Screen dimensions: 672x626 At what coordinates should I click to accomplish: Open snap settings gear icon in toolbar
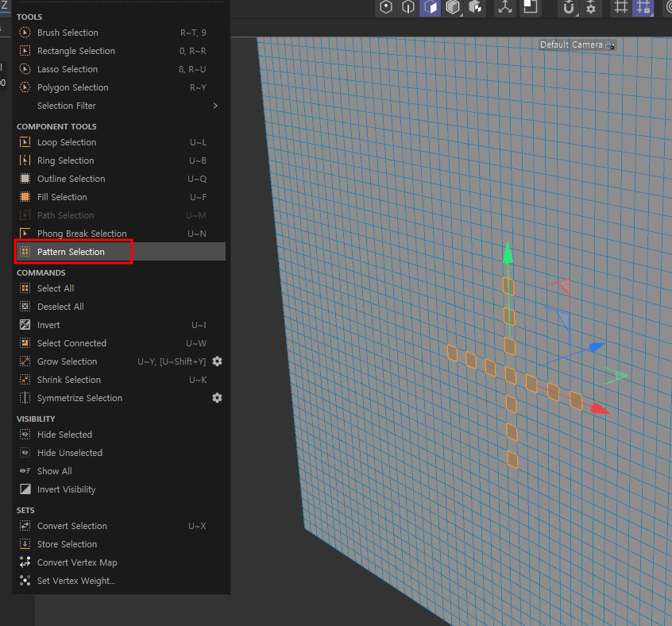(x=591, y=7)
